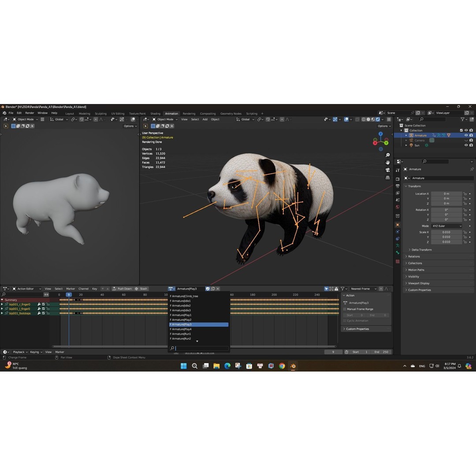Image resolution: width=476 pixels, height=476 pixels.
Task: Open the Marker menu in Action Editor header
Action: 71,289
